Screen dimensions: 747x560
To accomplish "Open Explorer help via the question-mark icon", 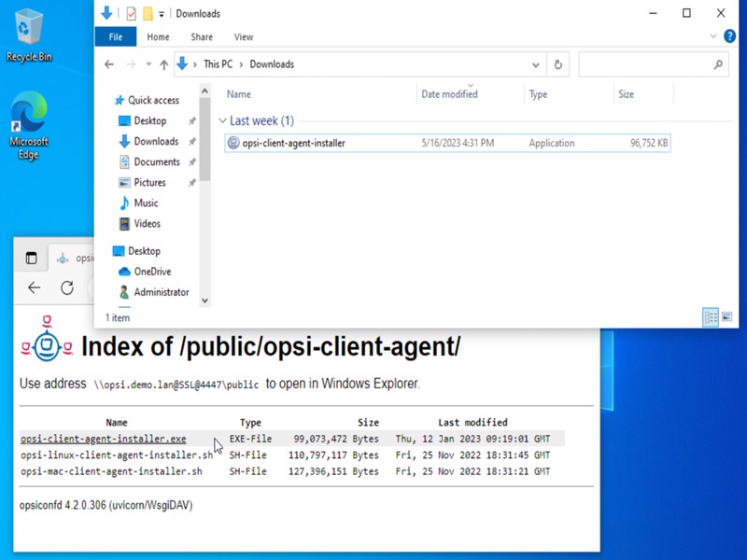I will click(x=727, y=37).
